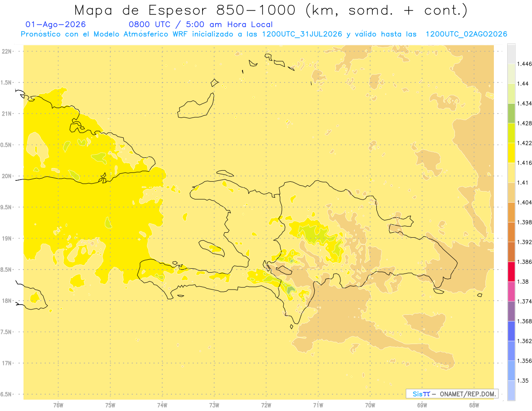Click the colorbar value '1.398'

pyautogui.click(x=524, y=222)
